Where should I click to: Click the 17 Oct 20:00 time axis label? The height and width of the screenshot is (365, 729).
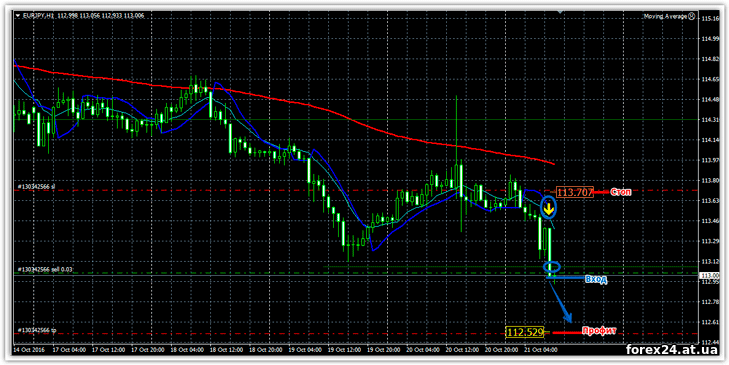click(149, 349)
